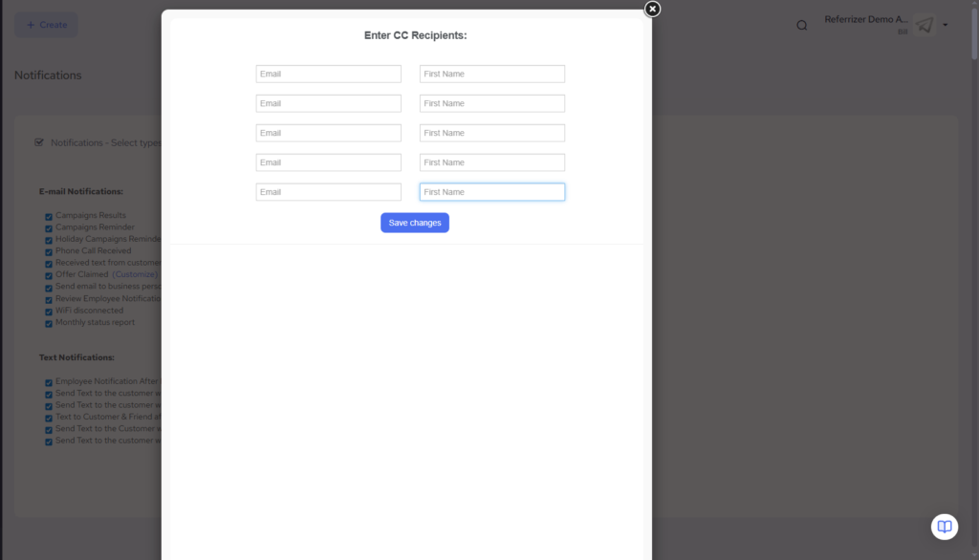Select the second row First Name field
This screenshot has height=560, width=979.
[x=491, y=103]
